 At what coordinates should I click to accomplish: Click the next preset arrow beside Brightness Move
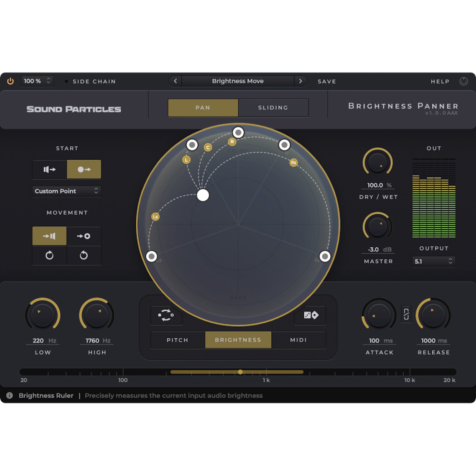tap(301, 81)
